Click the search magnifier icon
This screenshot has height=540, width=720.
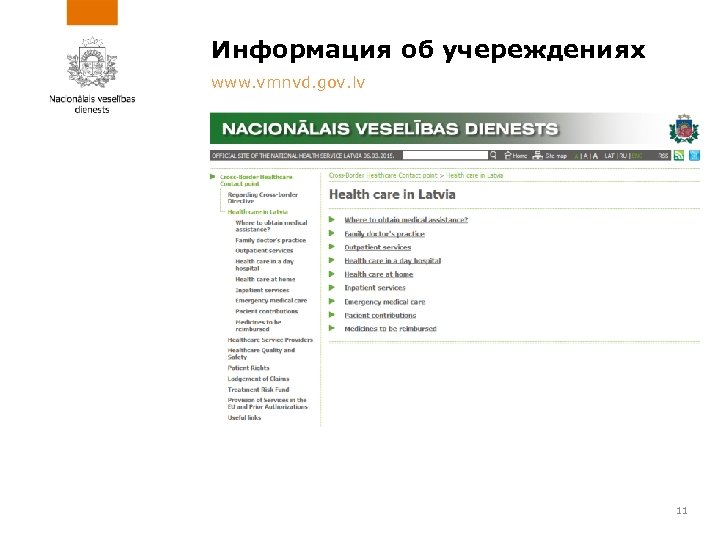coord(493,155)
